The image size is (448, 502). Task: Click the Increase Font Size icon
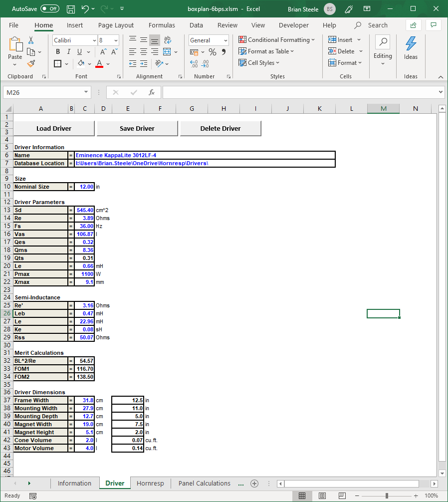[x=103, y=52]
